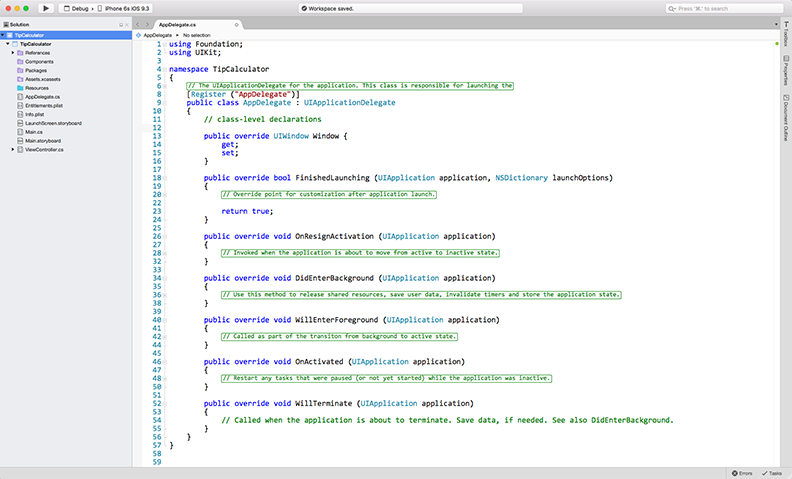This screenshot has height=479, width=792.
Task: Collapse the TipCalculator project node
Action: [8, 44]
